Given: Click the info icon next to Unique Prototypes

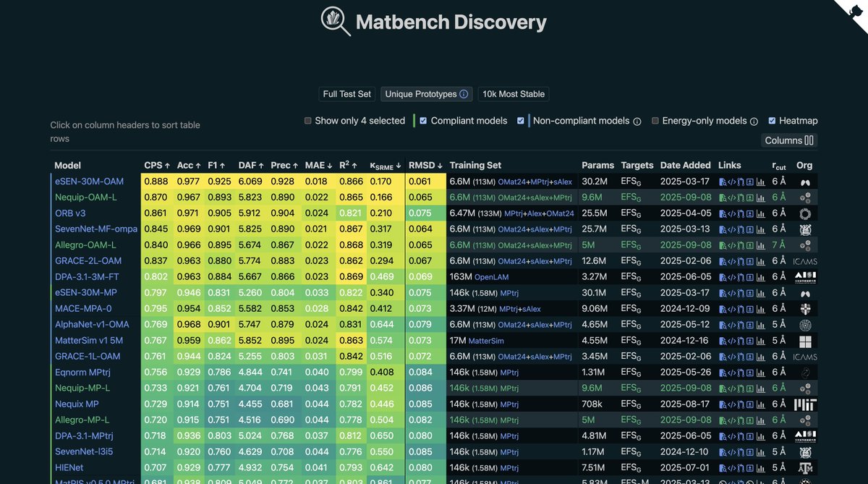Looking at the screenshot, I should pos(464,93).
